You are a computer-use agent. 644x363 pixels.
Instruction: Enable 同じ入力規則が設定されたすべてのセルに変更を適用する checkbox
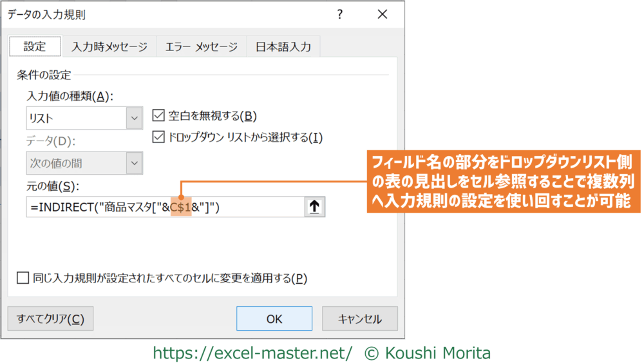click(23, 278)
